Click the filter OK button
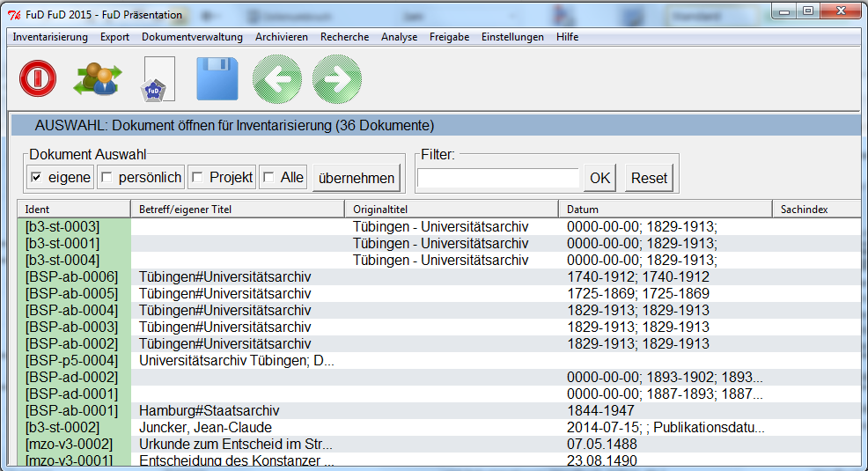The height and width of the screenshot is (471, 868). 600,178
